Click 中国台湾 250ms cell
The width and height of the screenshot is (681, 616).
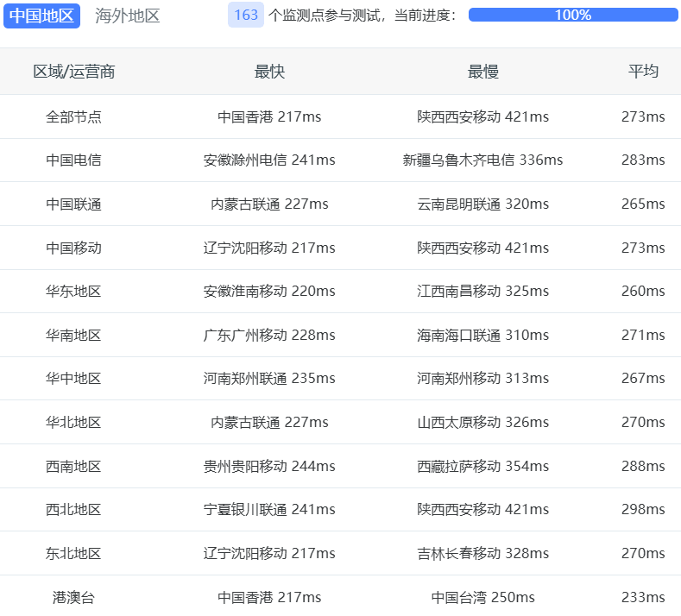click(483, 597)
